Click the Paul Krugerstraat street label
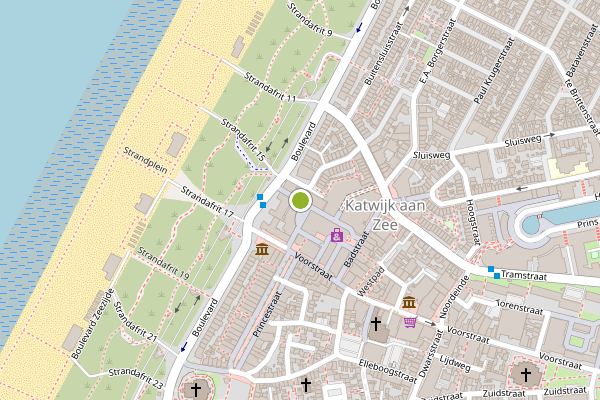 [494, 70]
